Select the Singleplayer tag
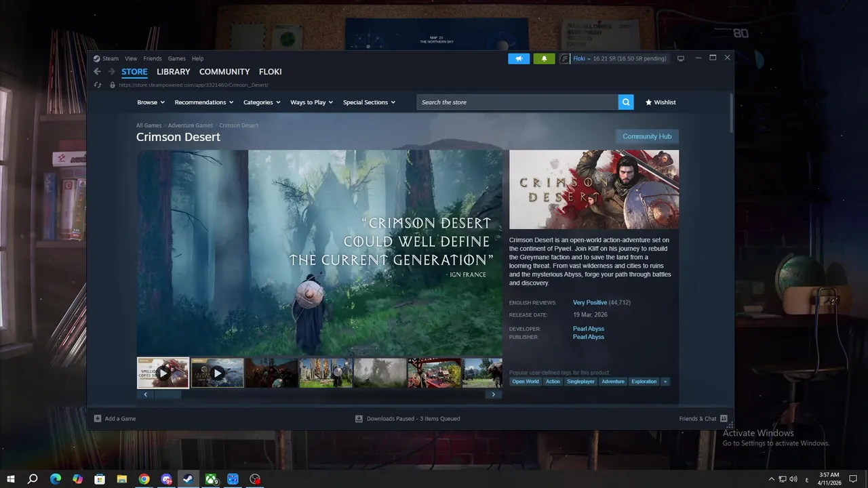 click(x=580, y=382)
